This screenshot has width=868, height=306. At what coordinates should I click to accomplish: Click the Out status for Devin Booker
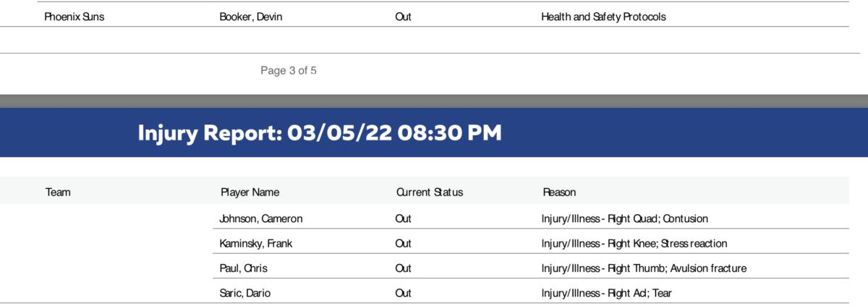[x=403, y=17]
